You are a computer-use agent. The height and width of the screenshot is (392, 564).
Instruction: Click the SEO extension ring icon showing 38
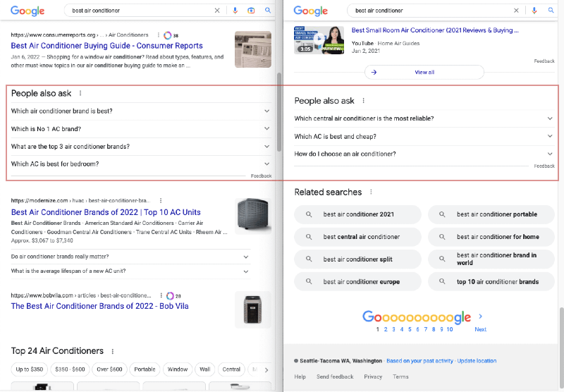point(167,35)
